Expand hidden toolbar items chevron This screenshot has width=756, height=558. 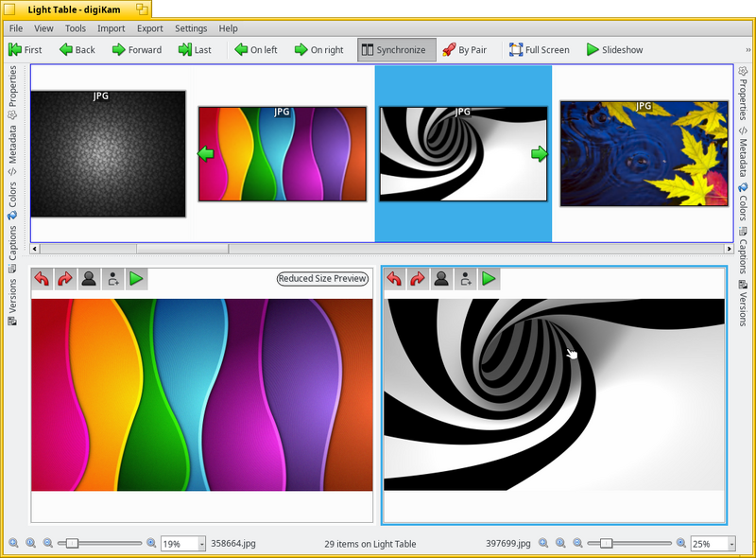pos(748,50)
